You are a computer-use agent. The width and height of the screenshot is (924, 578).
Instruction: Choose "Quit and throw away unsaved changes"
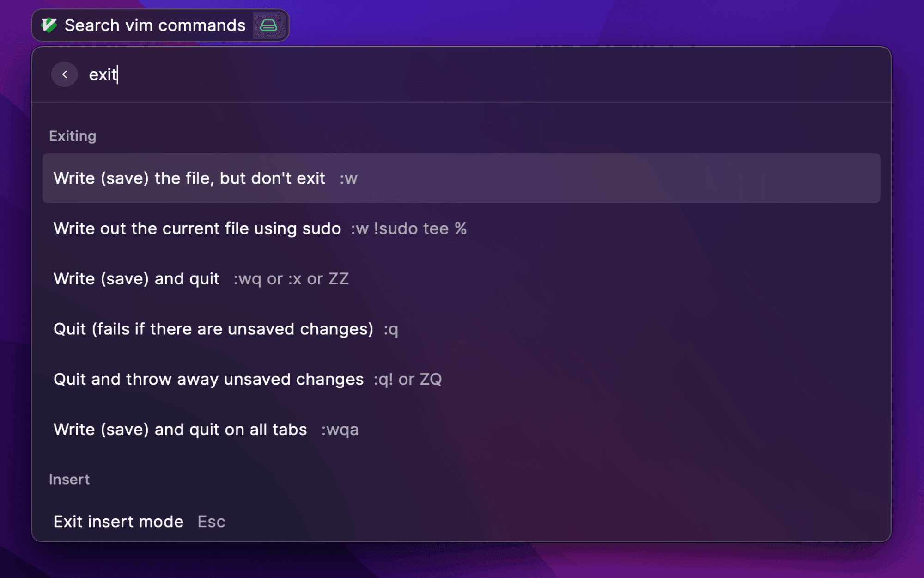461,379
